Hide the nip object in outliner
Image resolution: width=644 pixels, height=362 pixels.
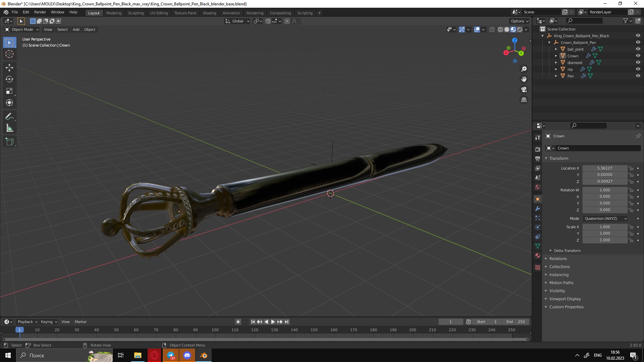[638, 69]
